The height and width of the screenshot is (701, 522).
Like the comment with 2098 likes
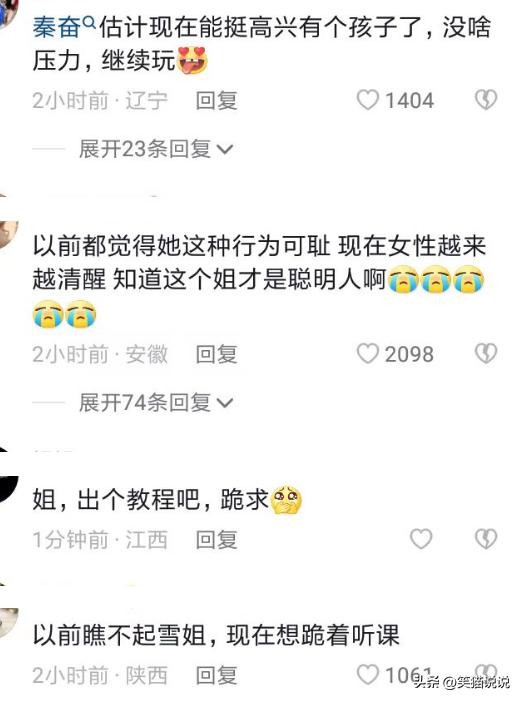click(368, 354)
